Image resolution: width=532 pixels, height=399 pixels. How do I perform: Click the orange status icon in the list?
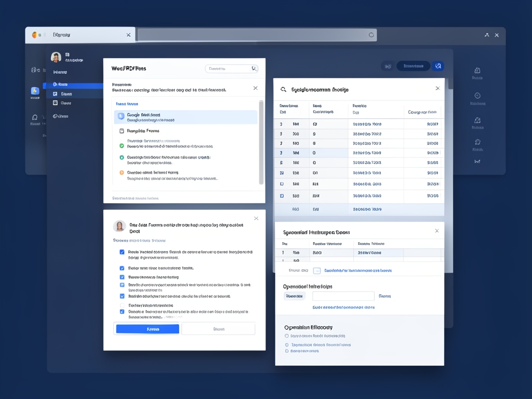tap(122, 172)
